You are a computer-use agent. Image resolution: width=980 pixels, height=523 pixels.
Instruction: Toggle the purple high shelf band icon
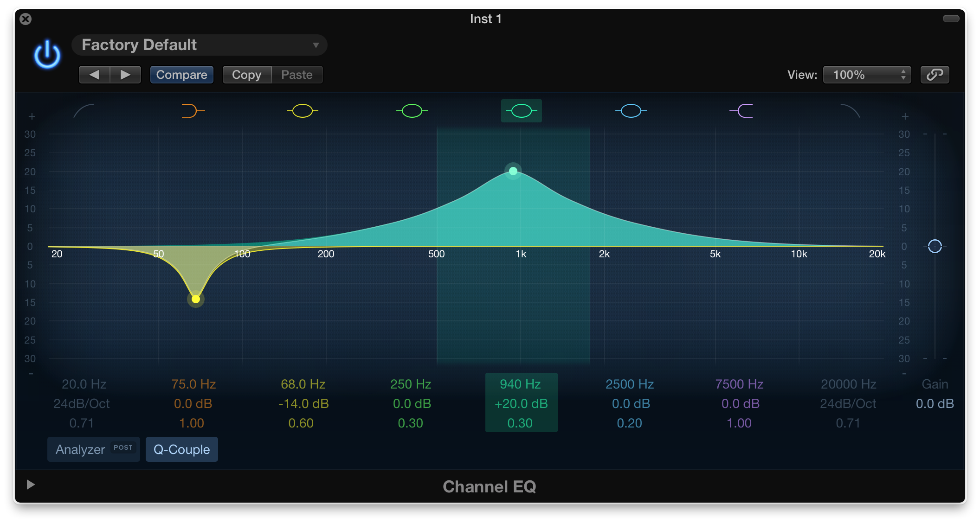[741, 111]
